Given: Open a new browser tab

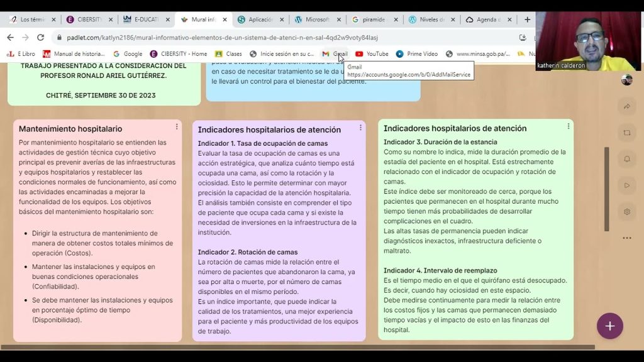Looking at the screenshot, I should [x=528, y=19].
